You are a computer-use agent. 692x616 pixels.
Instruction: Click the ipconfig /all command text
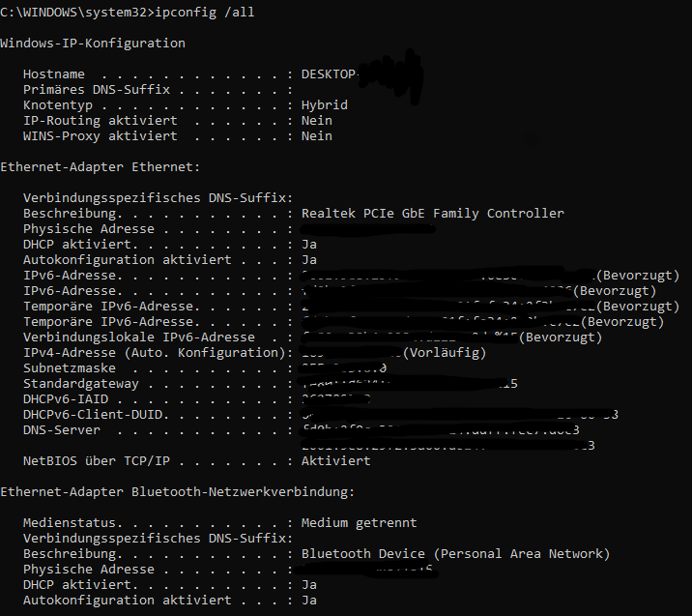coord(205,13)
